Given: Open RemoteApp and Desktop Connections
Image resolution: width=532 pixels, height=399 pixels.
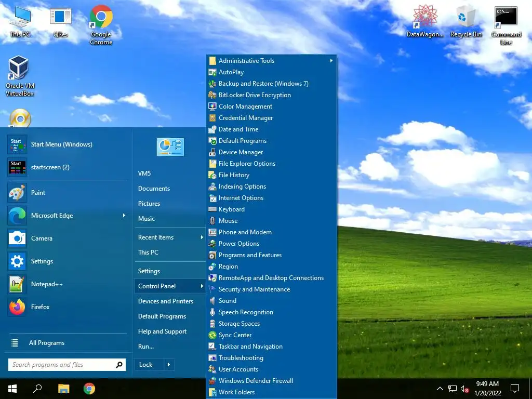Looking at the screenshot, I should 271,278.
